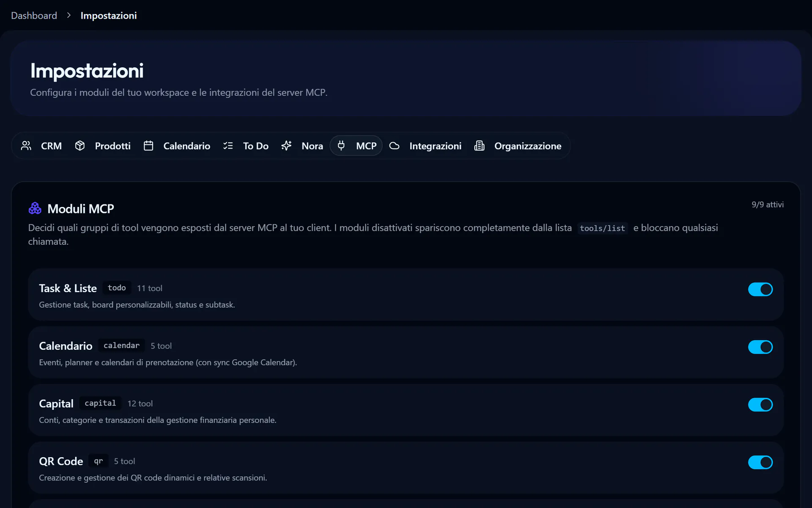Switch off the QR Code module

click(x=760, y=462)
